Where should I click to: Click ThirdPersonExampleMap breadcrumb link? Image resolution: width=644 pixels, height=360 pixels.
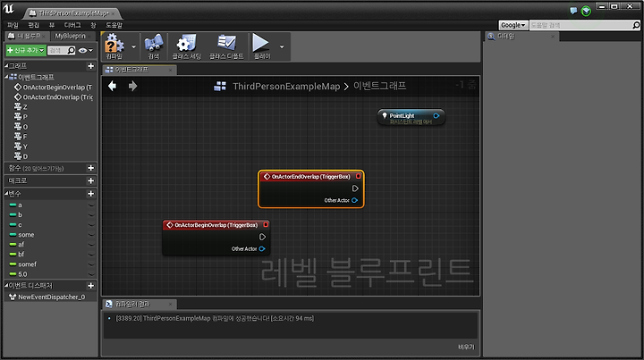(286, 86)
